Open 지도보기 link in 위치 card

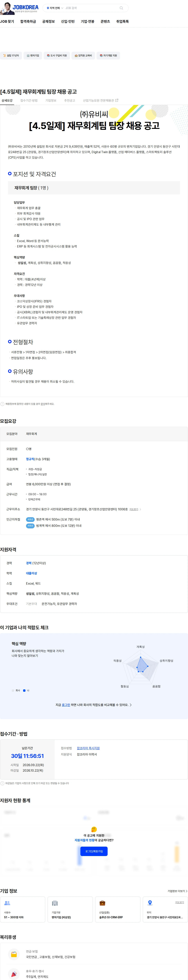click(180, 902)
